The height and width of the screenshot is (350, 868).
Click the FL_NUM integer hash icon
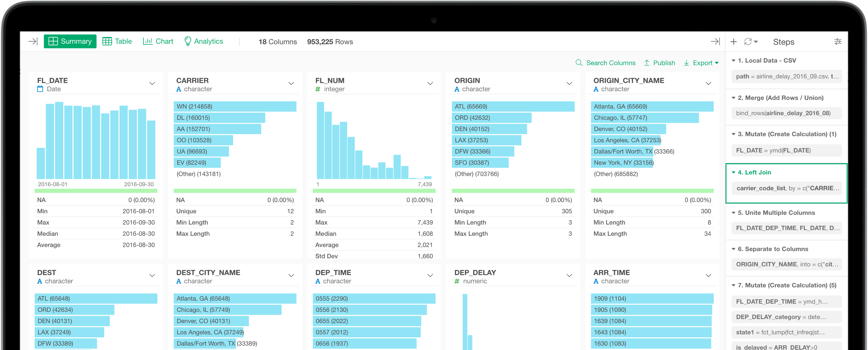click(318, 89)
